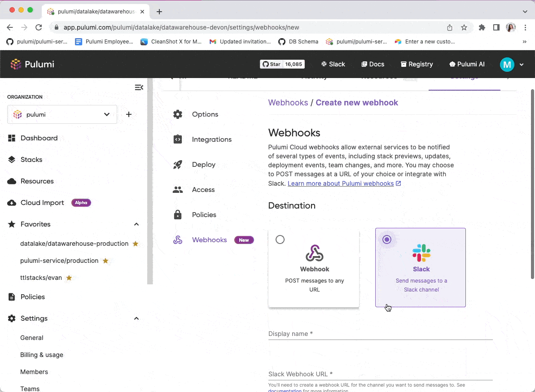Image resolution: width=535 pixels, height=392 pixels.
Task: Open Members settings
Action: tap(34, 372)
